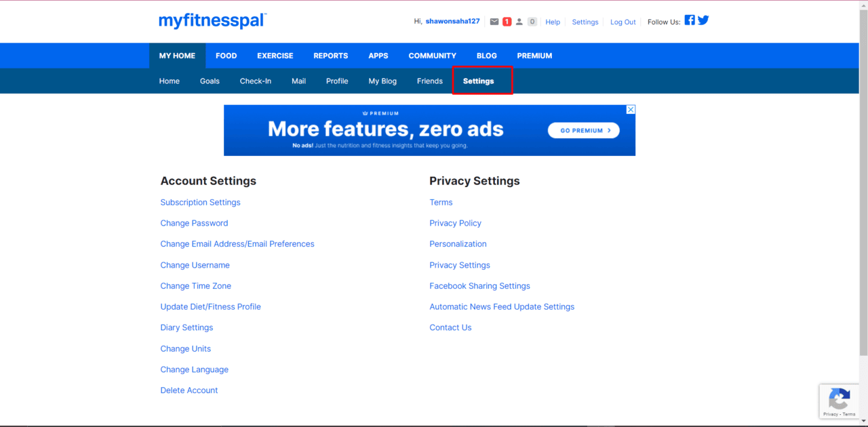Open Facebook Sharing Settings link
Viewport: 868px width, 427px height.
pos(480,286)
